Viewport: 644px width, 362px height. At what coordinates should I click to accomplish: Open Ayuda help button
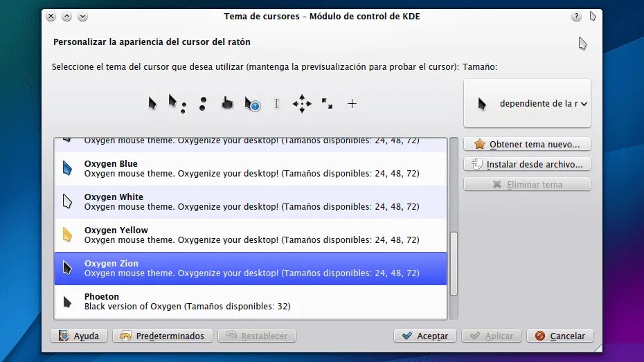(79, 336)
